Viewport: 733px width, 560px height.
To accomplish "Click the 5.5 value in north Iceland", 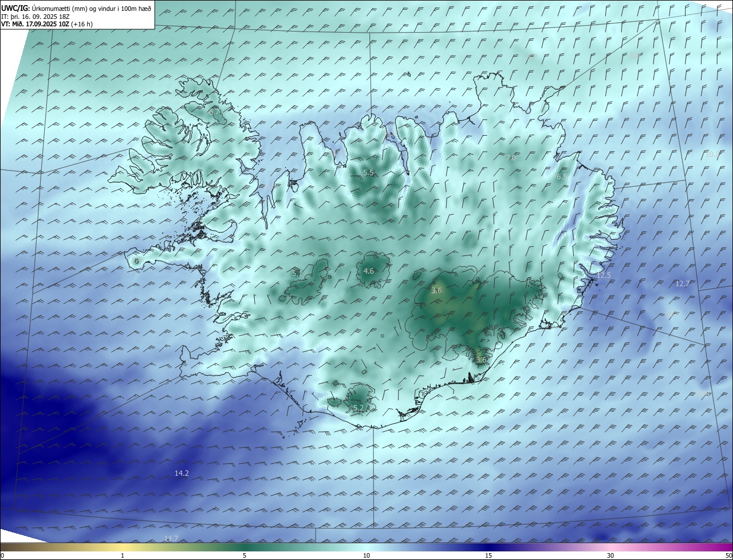I will coord(368,172).
